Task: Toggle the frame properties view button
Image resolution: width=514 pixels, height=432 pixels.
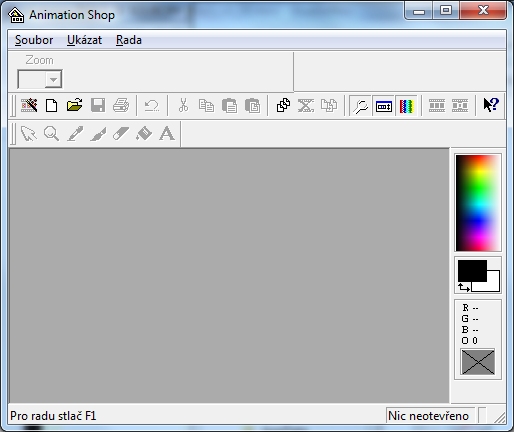Action: click(384, 106)
